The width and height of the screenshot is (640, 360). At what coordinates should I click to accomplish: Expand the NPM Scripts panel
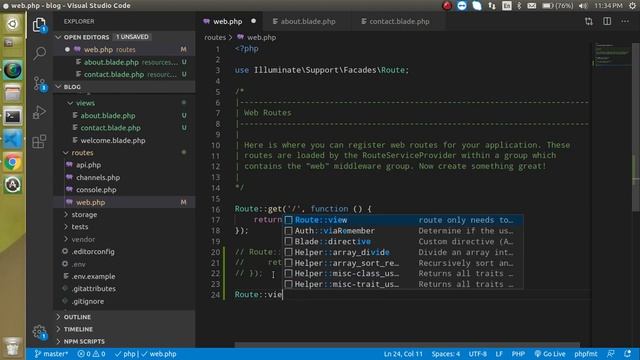click(x=124, y=341)
